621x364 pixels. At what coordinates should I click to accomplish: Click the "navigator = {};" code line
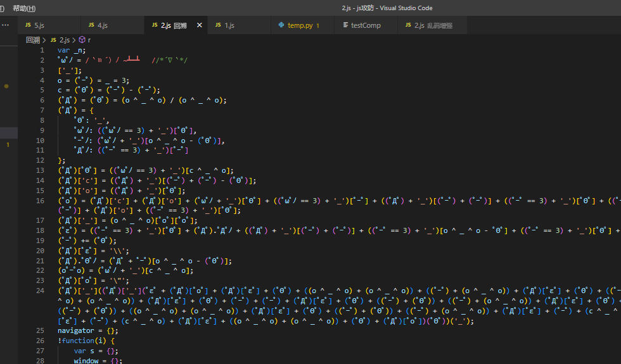pyautogui.click(x=88, y=330)
